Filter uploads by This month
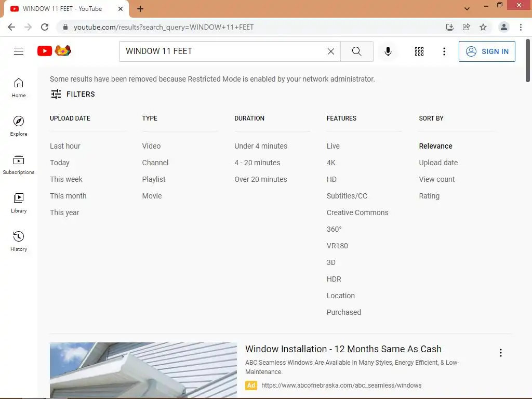 [68, 196]
